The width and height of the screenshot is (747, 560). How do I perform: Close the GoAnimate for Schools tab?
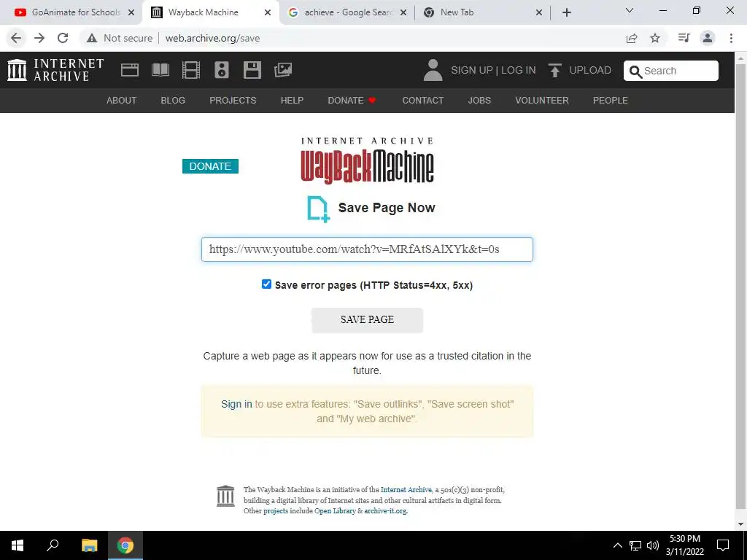tap(131, 12)
